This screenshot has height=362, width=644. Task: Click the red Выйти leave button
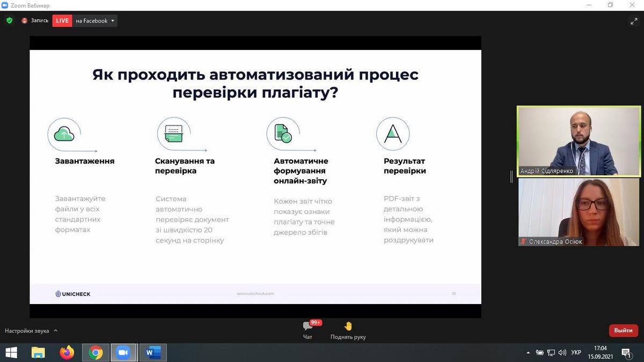(x=623, y=330)
